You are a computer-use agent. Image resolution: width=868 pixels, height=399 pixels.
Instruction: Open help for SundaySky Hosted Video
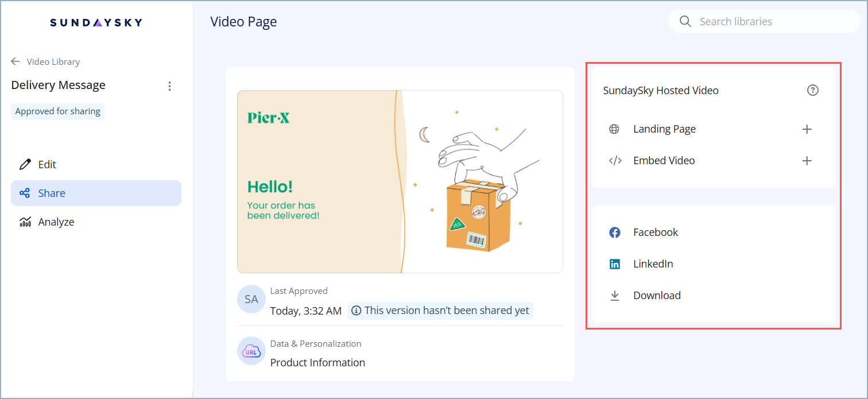point(812,90)
